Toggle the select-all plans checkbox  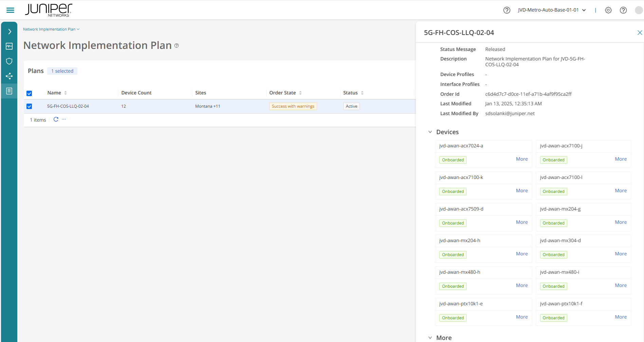[x=29, y=93]
